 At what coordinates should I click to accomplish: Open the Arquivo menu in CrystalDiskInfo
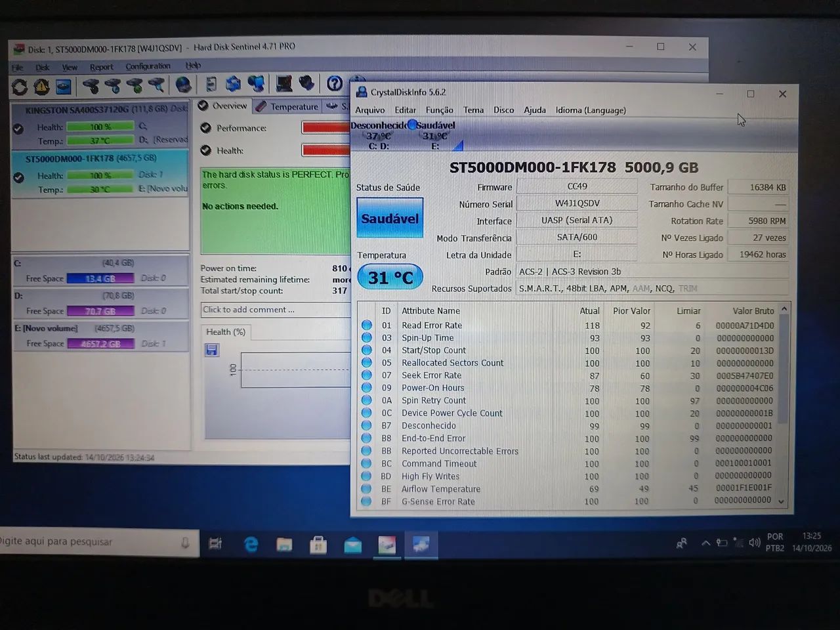coord(370,110)
